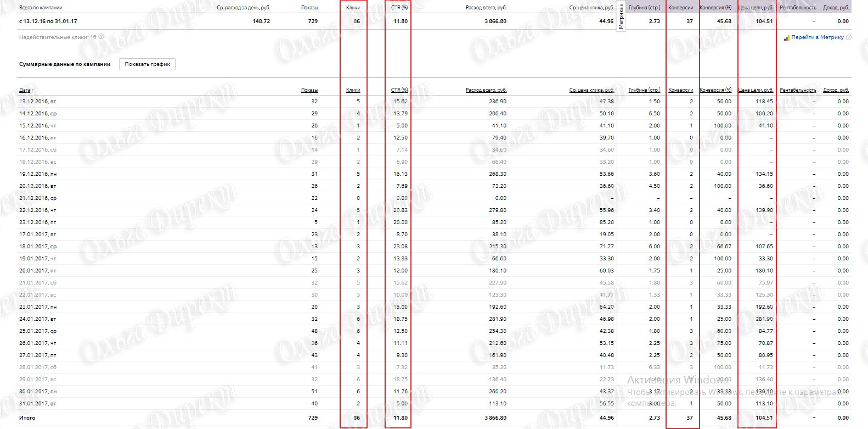Select the greyed 29.01.2017, вс row

(x=434, y=380)
